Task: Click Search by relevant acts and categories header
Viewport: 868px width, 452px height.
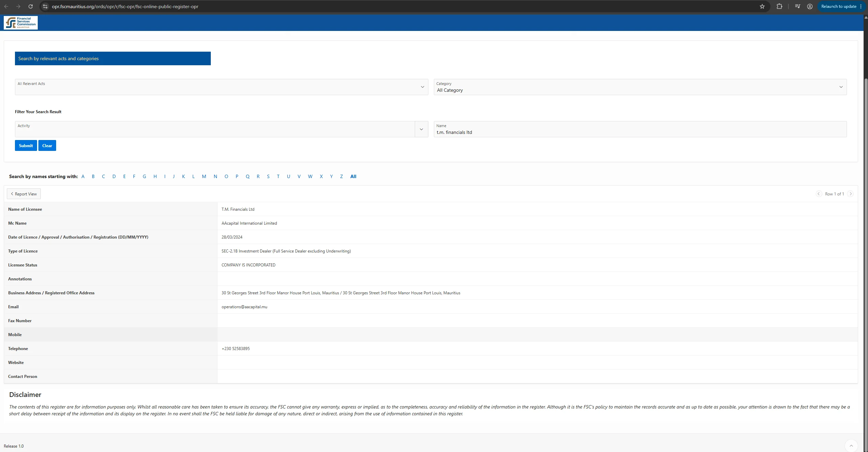Action: (113, 58)
